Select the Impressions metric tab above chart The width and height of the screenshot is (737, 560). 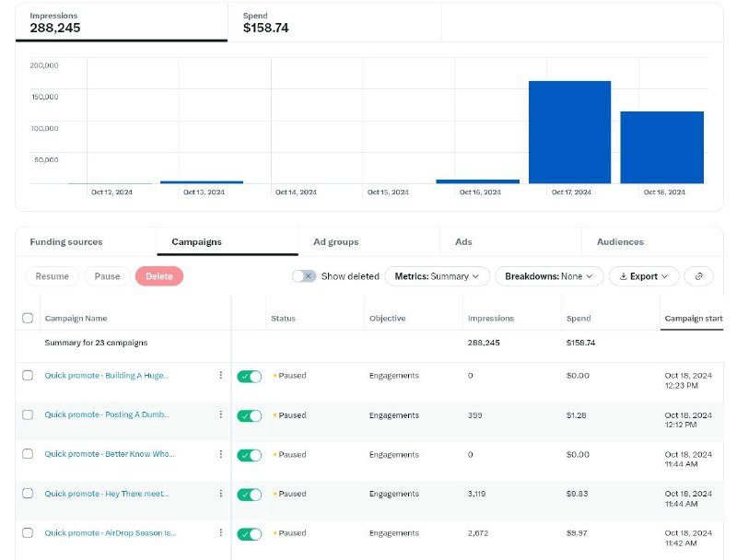tap(122, 22)
